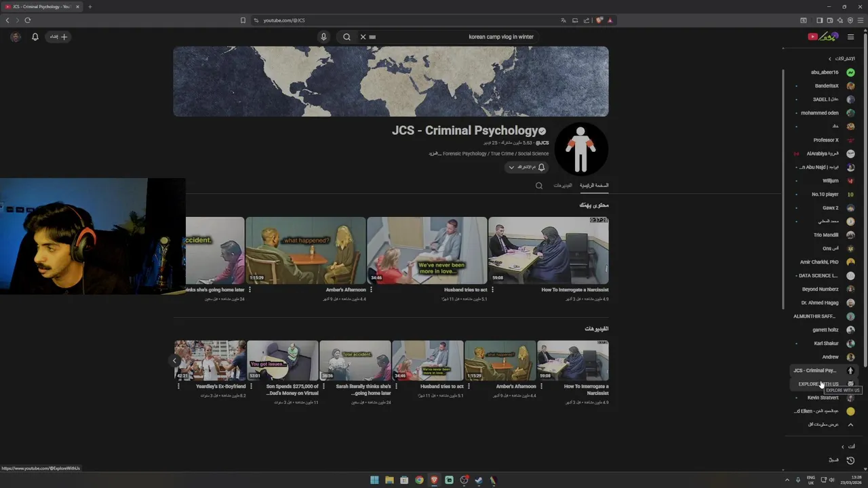Open the YouTube hamburger guide menu
This screenshot has width=868, height=488.
coord(850,37)
